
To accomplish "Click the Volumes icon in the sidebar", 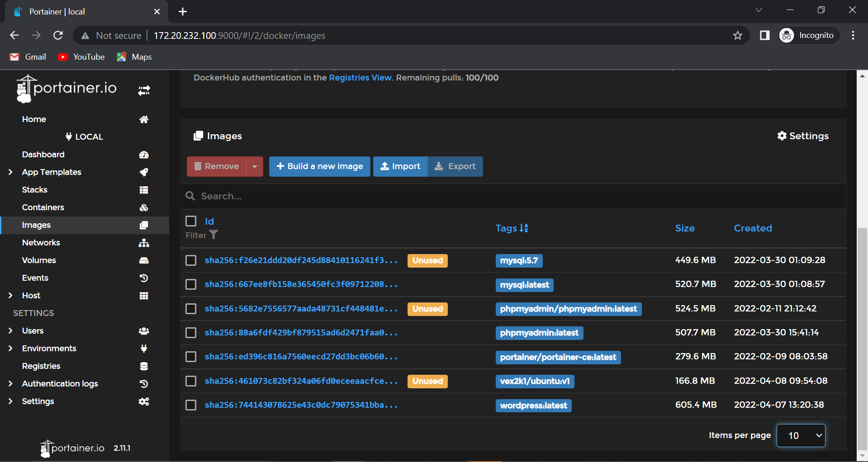I will click(x=143, y=260).
